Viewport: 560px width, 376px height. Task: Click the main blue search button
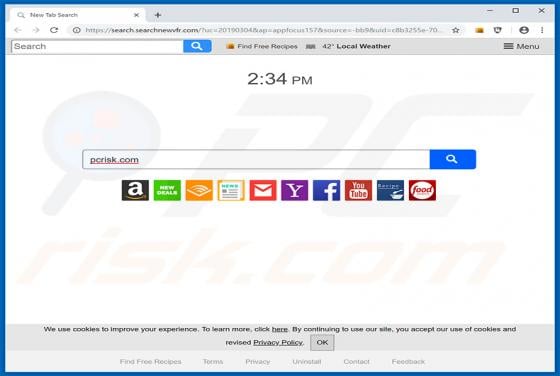tap(452, 159)
